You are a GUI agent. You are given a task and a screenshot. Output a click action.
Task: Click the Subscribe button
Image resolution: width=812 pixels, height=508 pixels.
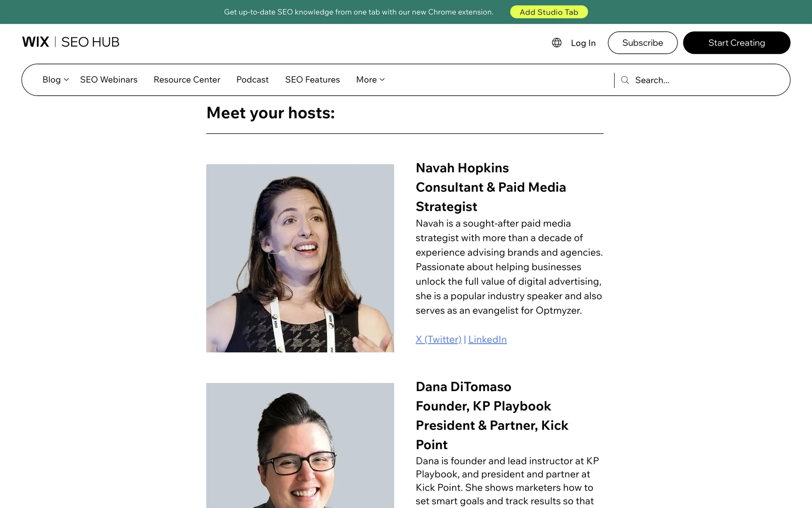(x=642, y=43)
